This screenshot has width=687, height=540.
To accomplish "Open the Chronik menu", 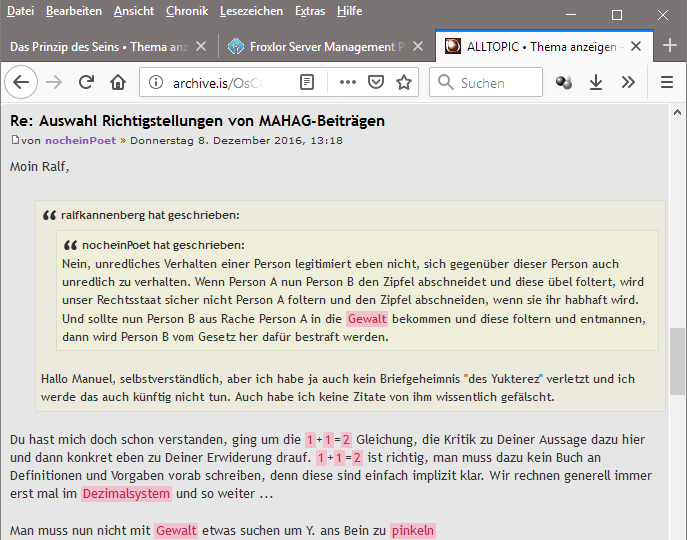I will click(187, 11).
